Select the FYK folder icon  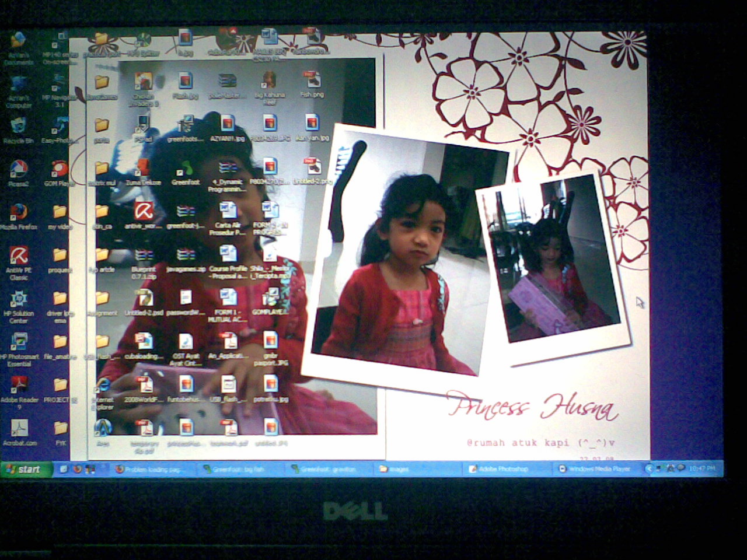(61, 433)
